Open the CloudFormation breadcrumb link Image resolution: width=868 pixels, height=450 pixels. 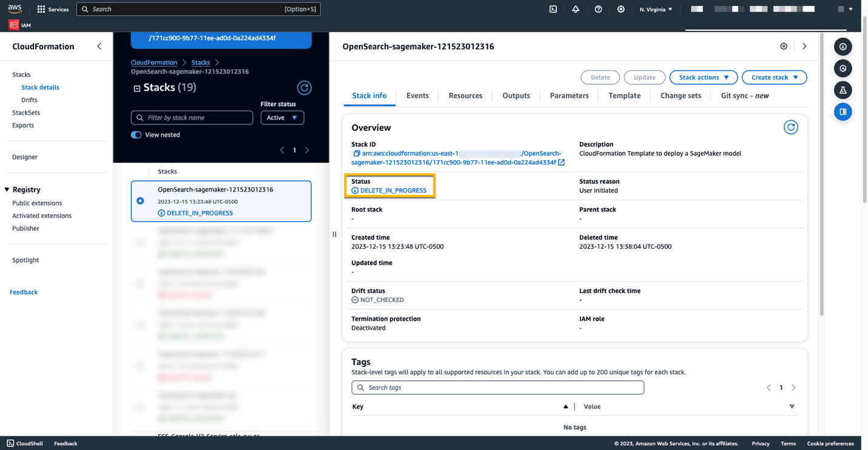click(x=154, y=62)
